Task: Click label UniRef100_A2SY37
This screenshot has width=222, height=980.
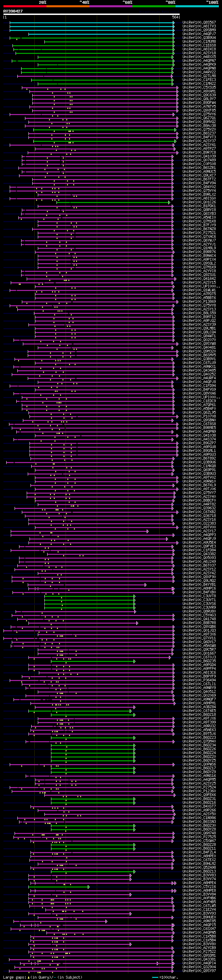Action: click(199, 141)
